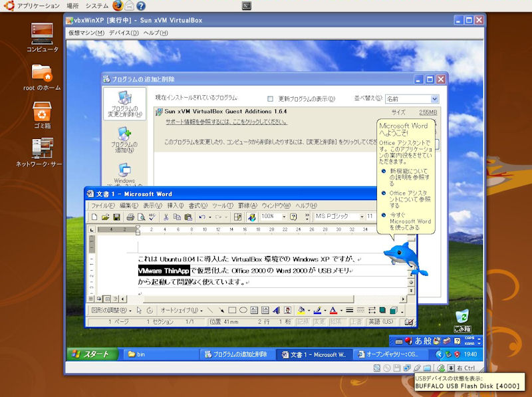532x397 pixels.
Task: Create a new blank document in Word
Action: click(x=94, y=217)
